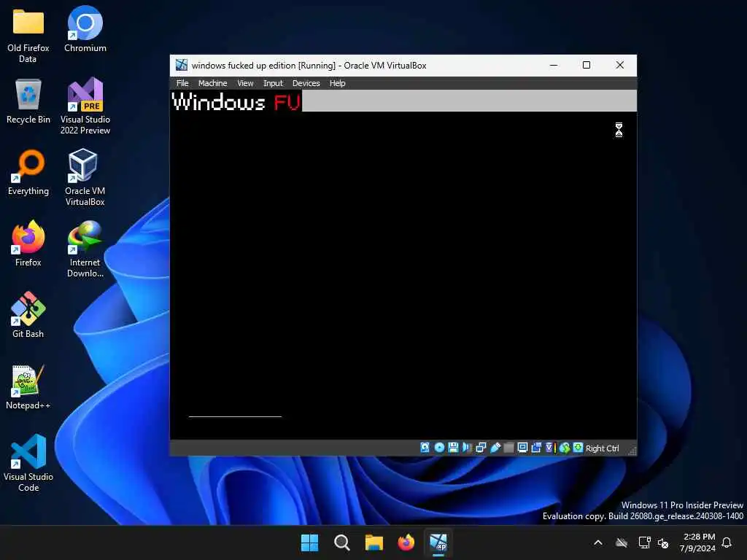Open taskbar Search
Viewport: 747px width, 560px height.
342,542
